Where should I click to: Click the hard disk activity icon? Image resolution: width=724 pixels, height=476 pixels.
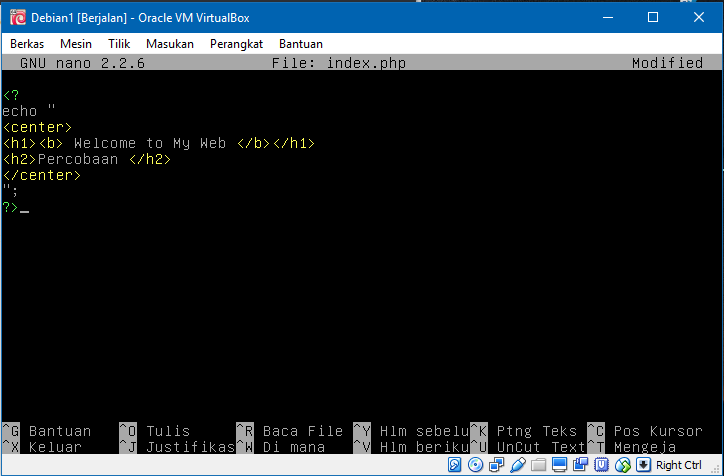(x=454, y=464)
